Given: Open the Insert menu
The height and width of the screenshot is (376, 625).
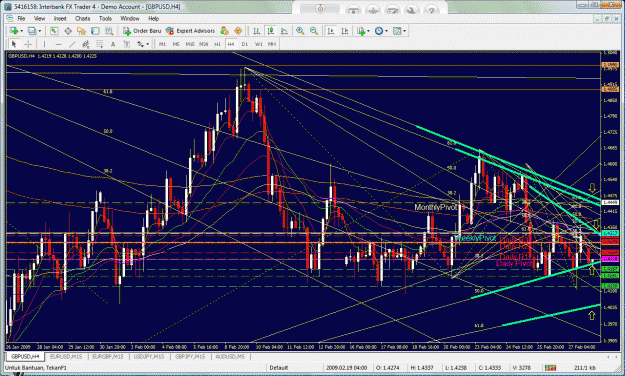Looking at the screenshot, I should (x=60, y=18).
